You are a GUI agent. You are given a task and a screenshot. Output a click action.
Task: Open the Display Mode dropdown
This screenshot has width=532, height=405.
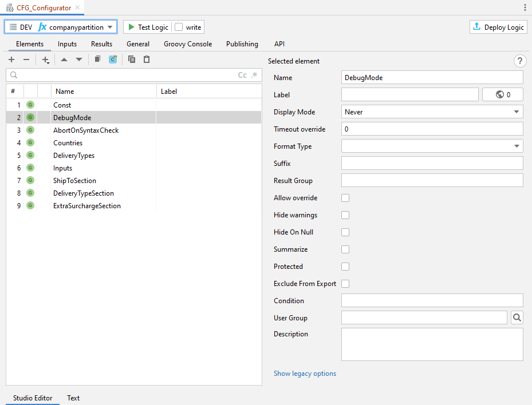coord(432,112)
